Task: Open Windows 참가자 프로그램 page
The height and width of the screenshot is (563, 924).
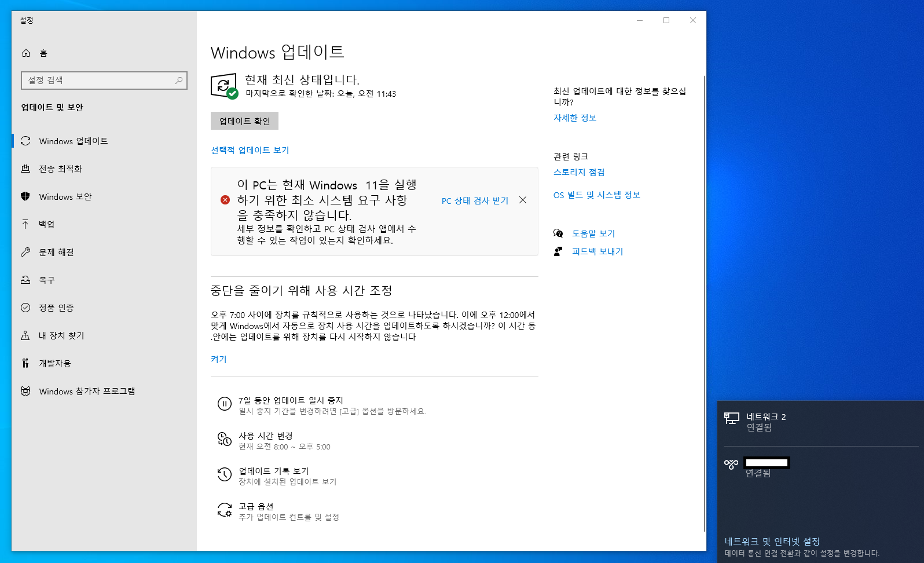Action: (x=104, y=391)
